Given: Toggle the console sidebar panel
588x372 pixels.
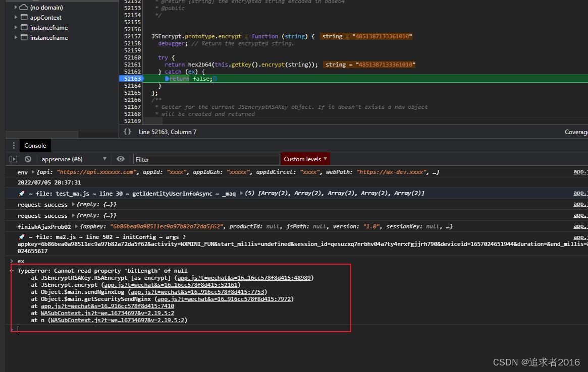Looking at the screenshot, I should tap(14, 159).
